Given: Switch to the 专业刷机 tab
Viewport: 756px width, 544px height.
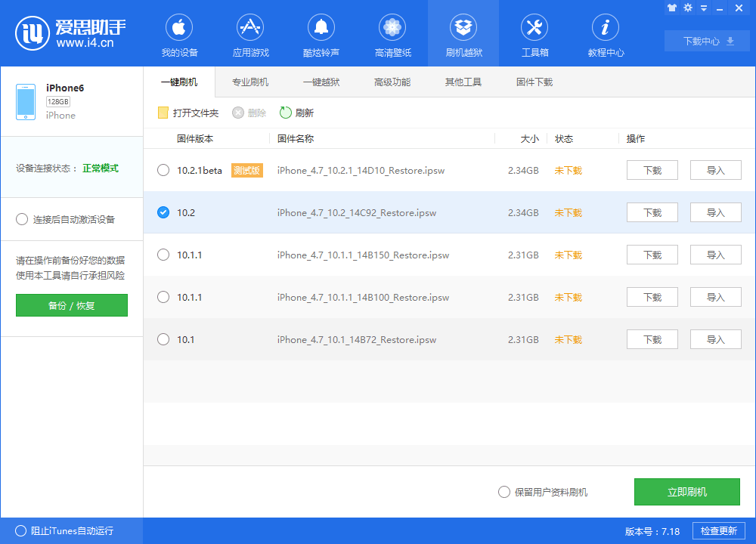Looking at the screenshot, I should tap(253, 82).
